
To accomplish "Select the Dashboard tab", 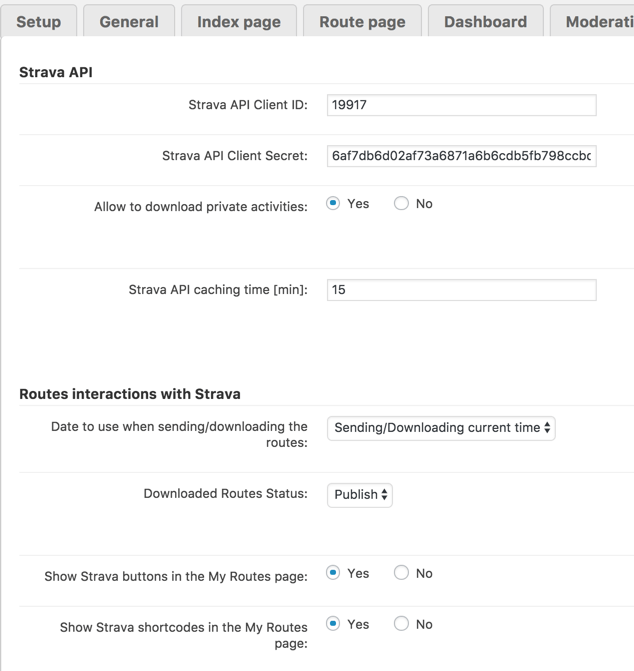I will point(485,22).
